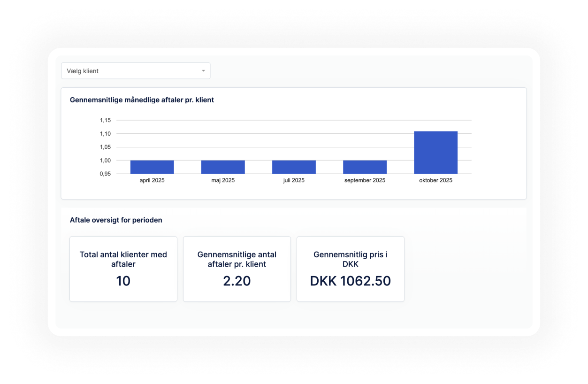The image size is (588, 384).
Task: Select the september 2025 bar
Action: (365, 167)
